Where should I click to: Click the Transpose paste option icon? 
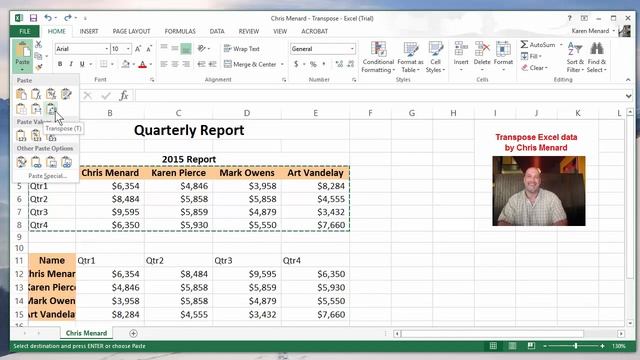point(51,109)
